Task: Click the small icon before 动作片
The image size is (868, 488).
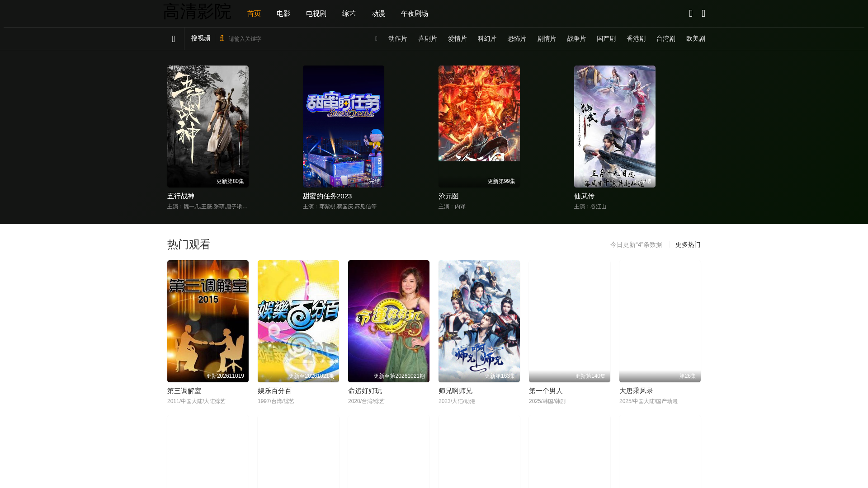Action: (376, 39)
